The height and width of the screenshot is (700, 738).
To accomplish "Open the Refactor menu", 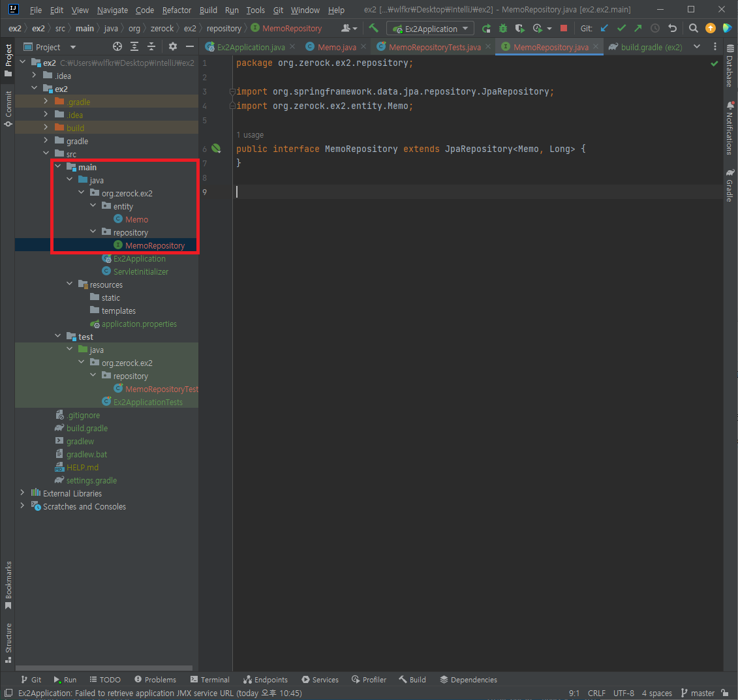I will click(176, 10).
